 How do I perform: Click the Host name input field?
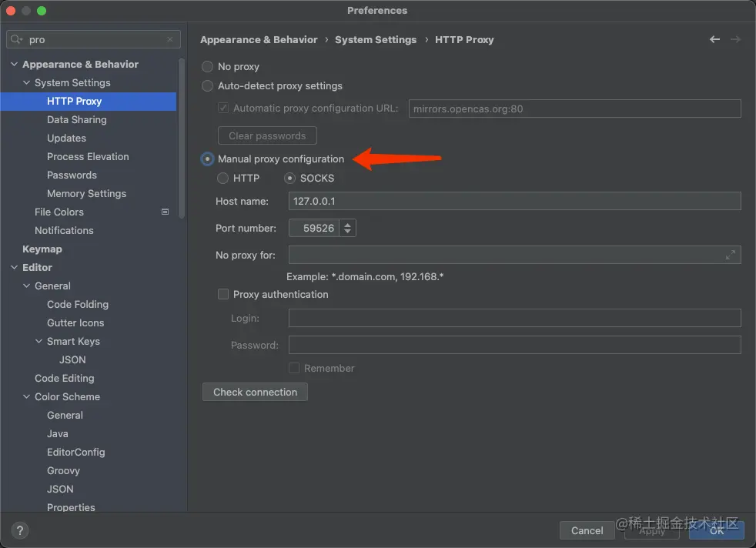point(514,201)
